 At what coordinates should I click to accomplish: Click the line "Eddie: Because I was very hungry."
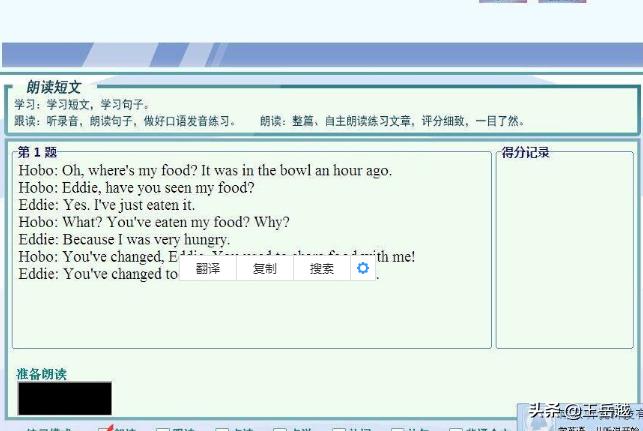pyautogui.click(x=124, y=239)
